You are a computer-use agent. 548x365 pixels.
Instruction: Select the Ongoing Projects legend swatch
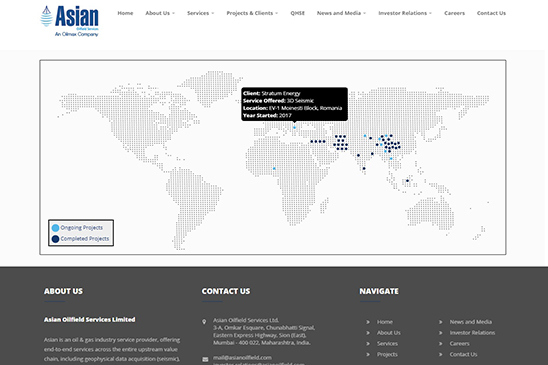55,228
